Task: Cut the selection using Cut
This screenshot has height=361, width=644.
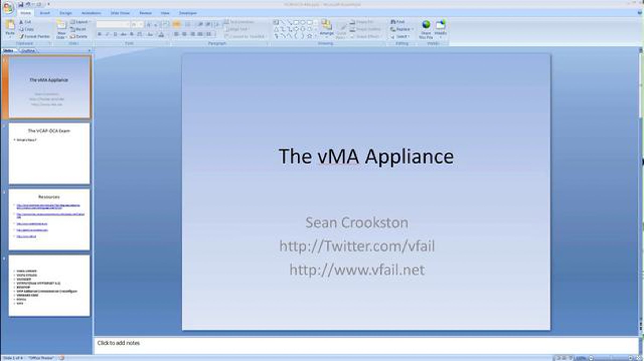Action: tap(25, 22)
